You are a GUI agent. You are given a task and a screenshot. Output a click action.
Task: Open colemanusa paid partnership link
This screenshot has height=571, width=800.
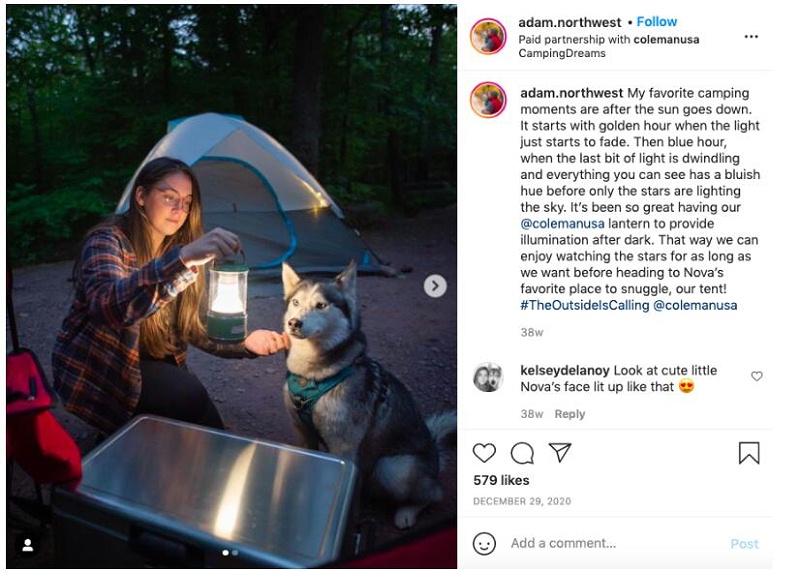(x=666, y=40)
